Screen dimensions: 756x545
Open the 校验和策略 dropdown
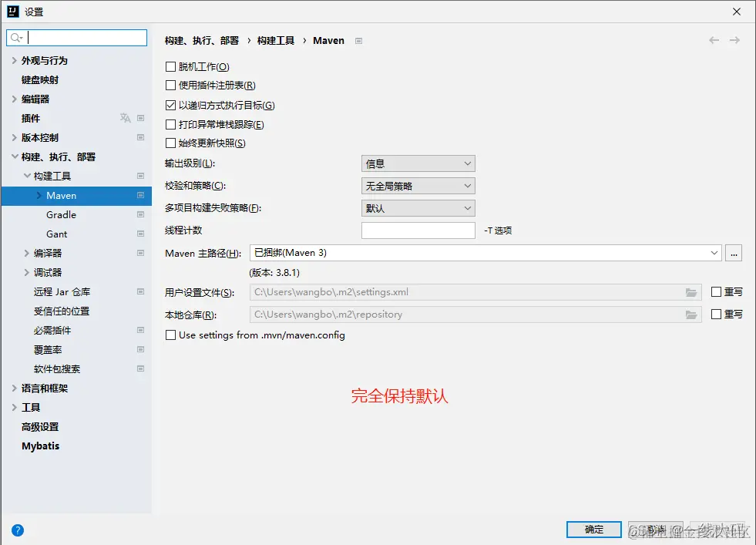[x=418, y=186]
